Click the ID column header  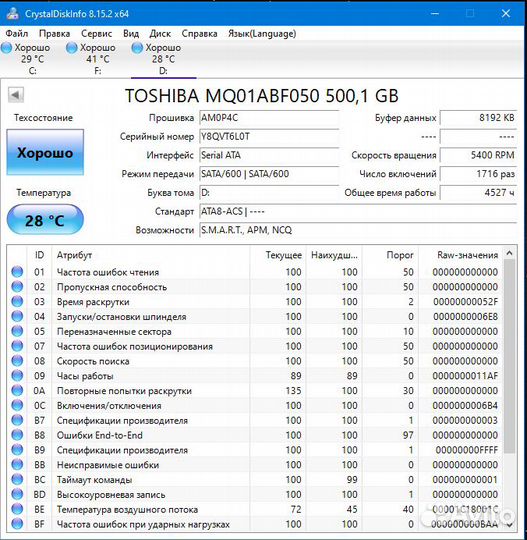click(39, 255)
